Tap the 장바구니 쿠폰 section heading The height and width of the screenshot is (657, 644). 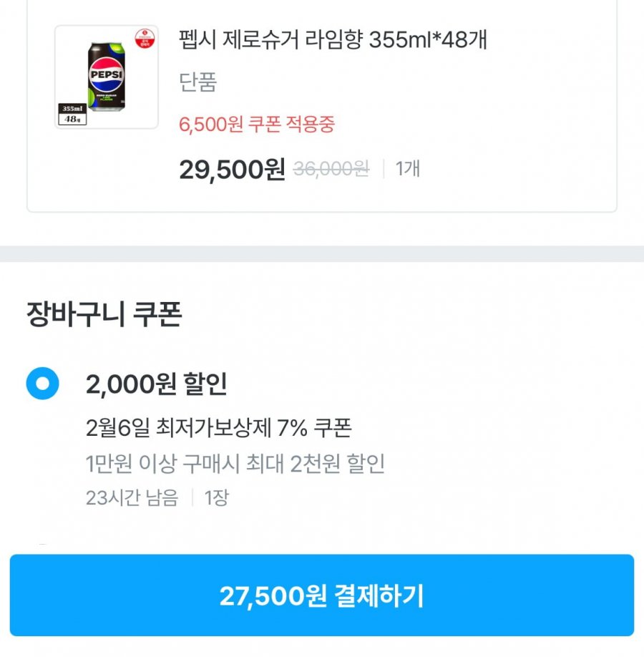pos(104,315)
